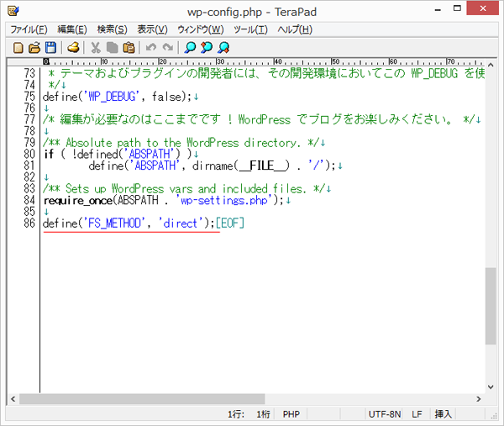The image size is (504, 426).
Task: Click the vertical scrollbar down arrow
Action: [491, 387]
